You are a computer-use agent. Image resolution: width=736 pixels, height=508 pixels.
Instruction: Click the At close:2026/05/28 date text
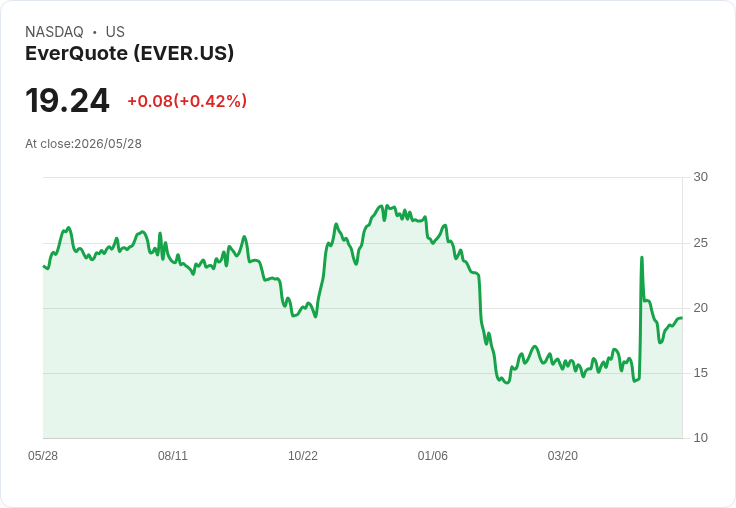[x=84, y=144]
